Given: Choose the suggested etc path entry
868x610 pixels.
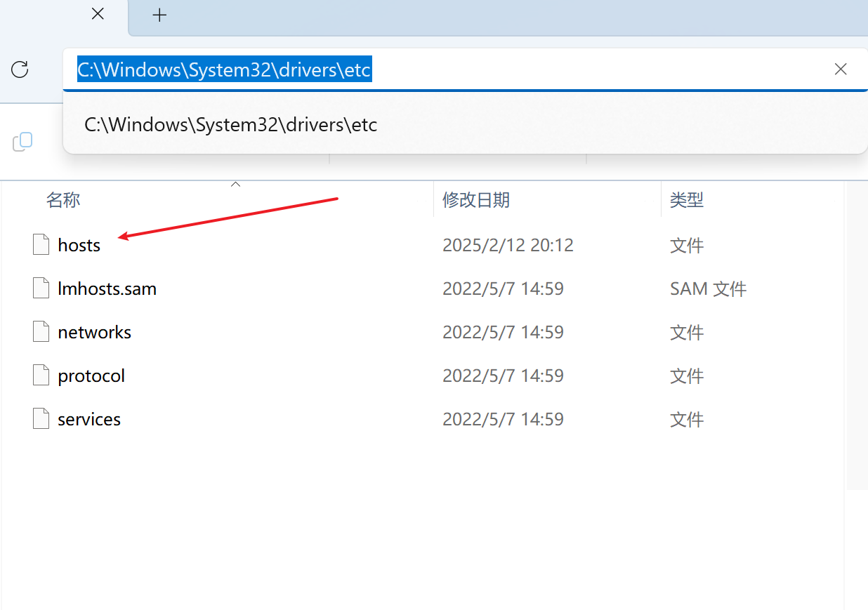Looking at the screenshot, I should (x=231, y=125).
